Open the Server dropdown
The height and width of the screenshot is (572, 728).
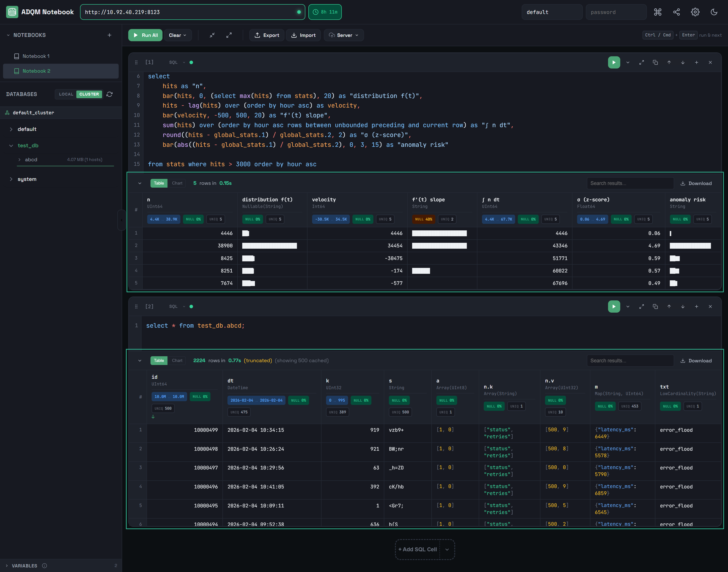pos(343,35)
